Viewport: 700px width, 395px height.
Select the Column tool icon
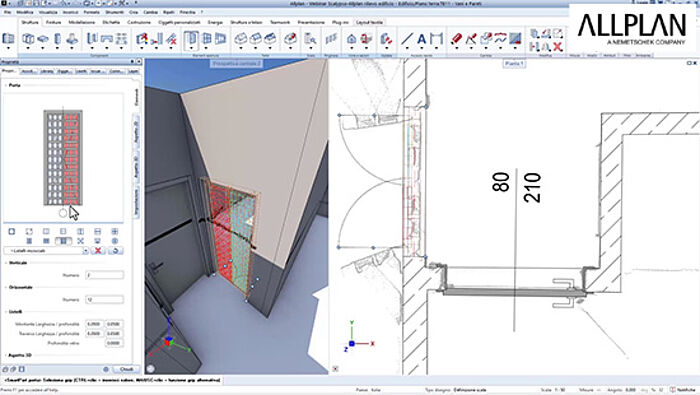click(58, 39)
